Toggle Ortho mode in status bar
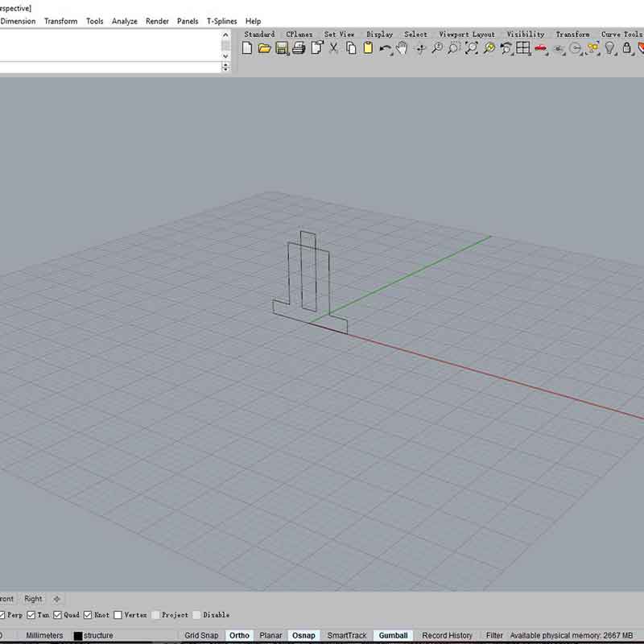Screen dimensions: 644x644 239,635
